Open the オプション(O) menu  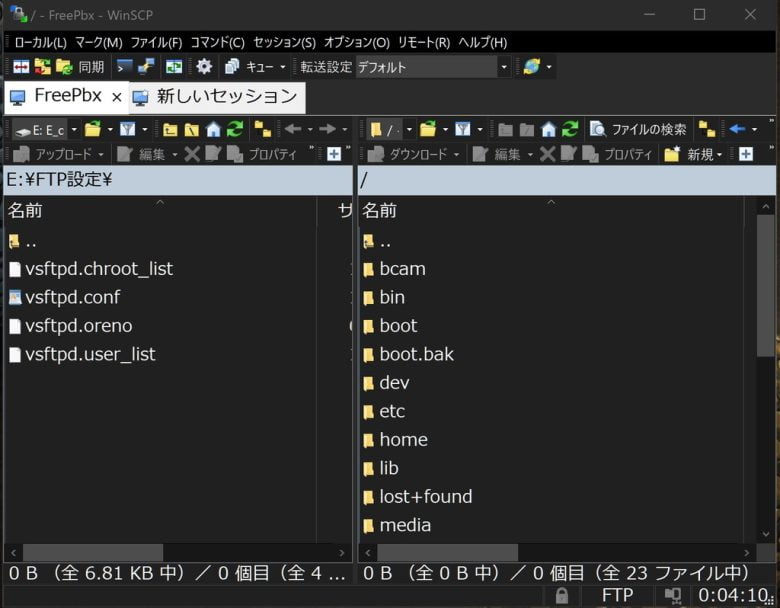point(357,43)
